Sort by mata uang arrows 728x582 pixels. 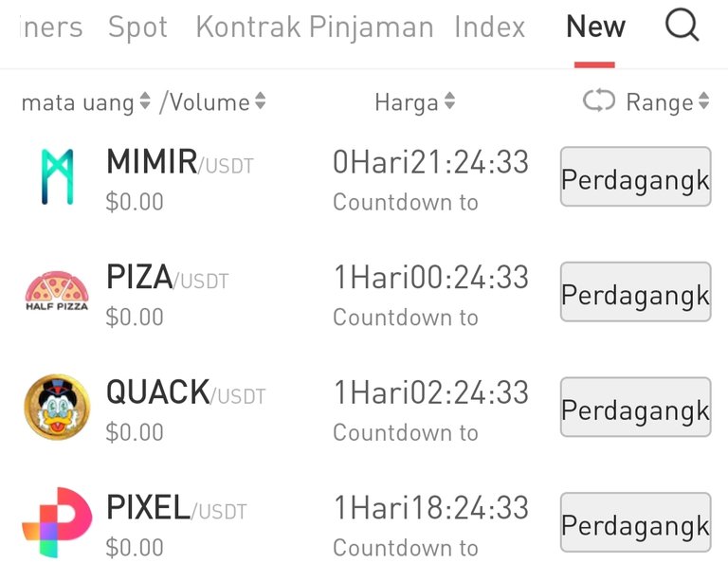[x=145, y=100]
